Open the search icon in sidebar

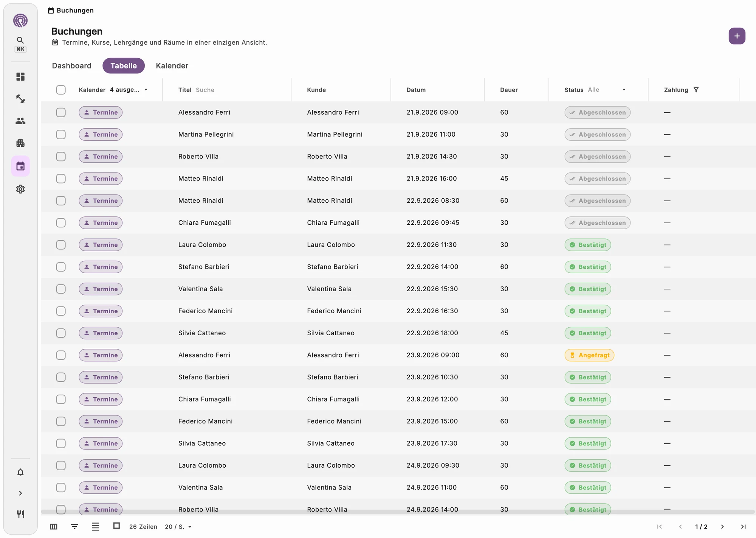20,40
